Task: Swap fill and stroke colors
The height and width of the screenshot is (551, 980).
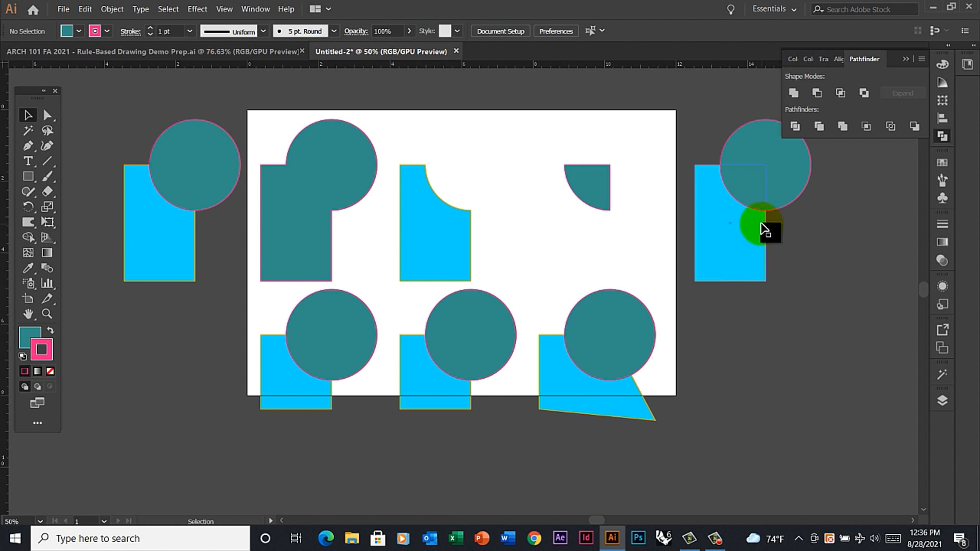Action: 51,330
